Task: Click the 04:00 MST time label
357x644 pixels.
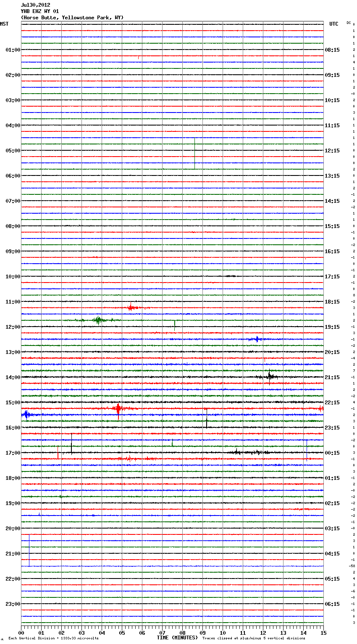Action: pos(13,126)
